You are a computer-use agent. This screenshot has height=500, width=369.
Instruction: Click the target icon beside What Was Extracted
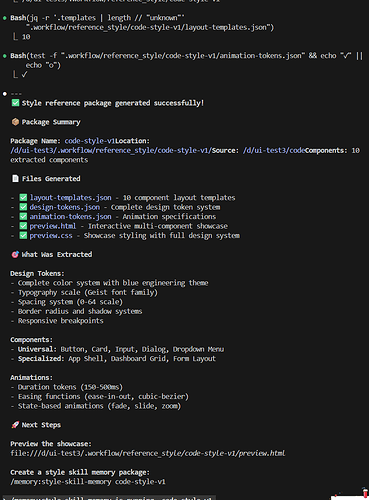(x=15, y=254)
